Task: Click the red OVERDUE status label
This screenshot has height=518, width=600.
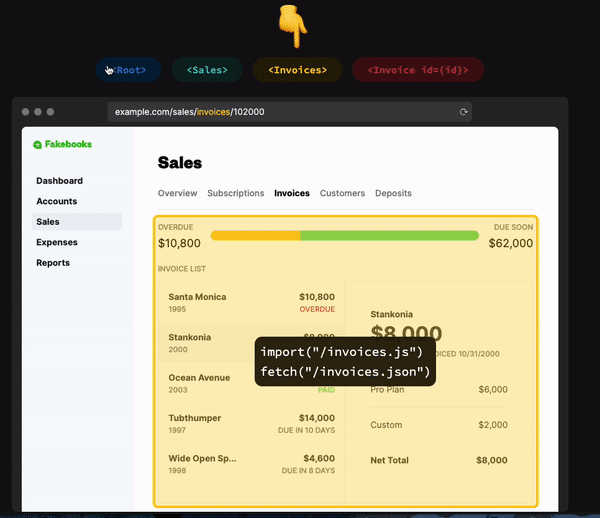Action: tap(317, 309)
